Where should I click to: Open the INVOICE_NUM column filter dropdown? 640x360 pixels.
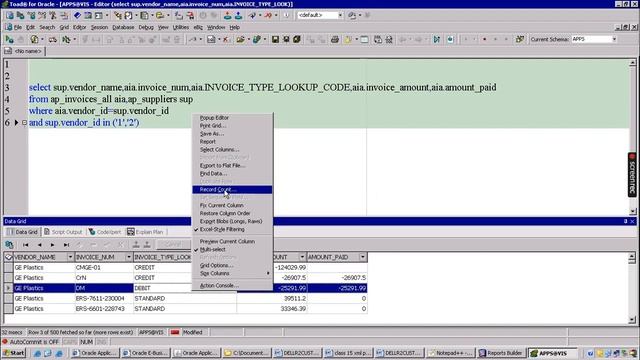coord(129,257)
